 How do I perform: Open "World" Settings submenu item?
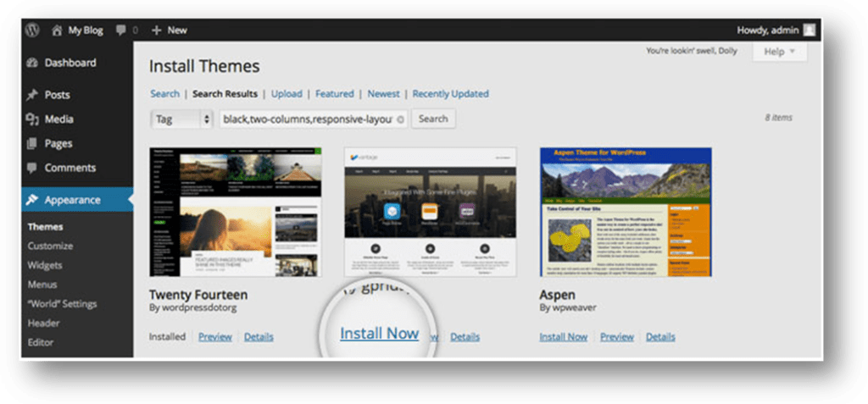(62, 304)
